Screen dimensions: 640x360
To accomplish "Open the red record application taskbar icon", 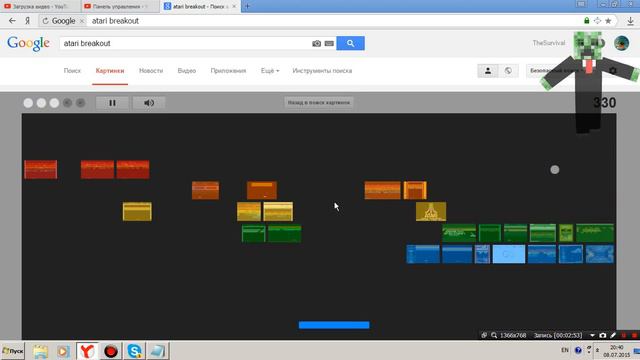I will click(x=111, y=351).
